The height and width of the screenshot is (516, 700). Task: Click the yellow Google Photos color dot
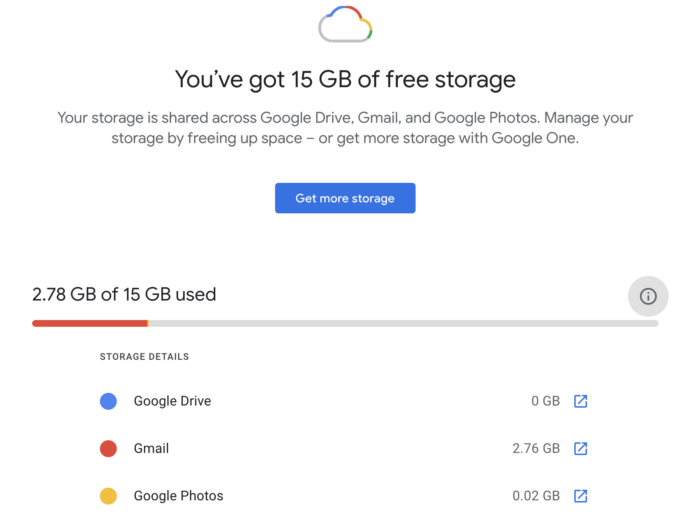[109, 496]
